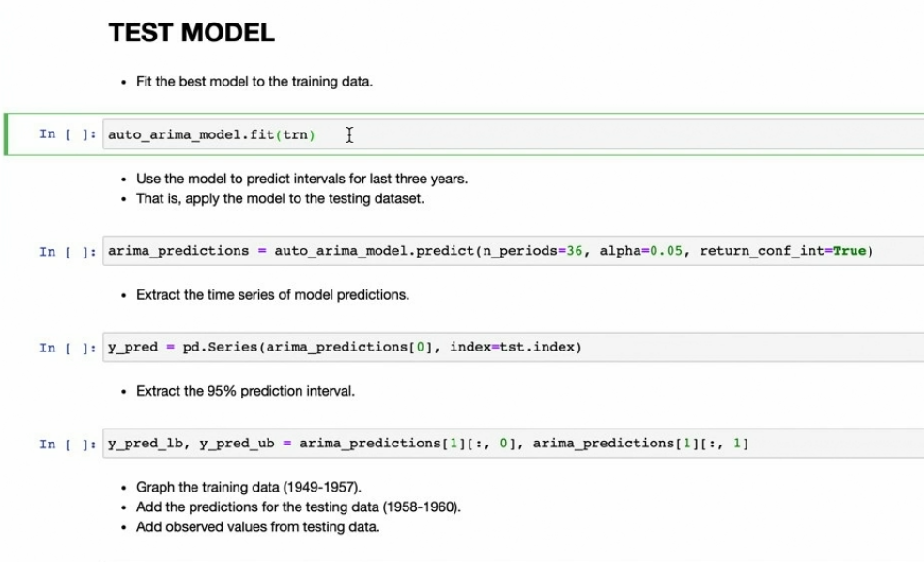The image size is (924, 562).
Task: Click the In [ ] prompt beside y_pred cell
Action: click(x=68, y=349)
